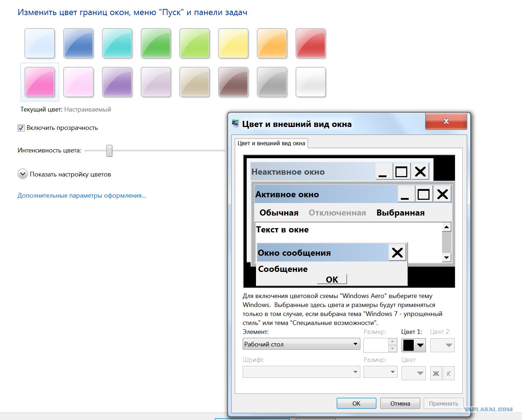
Task: Click the 'Активное окно' title bar in preview
Action: [326, 194]
